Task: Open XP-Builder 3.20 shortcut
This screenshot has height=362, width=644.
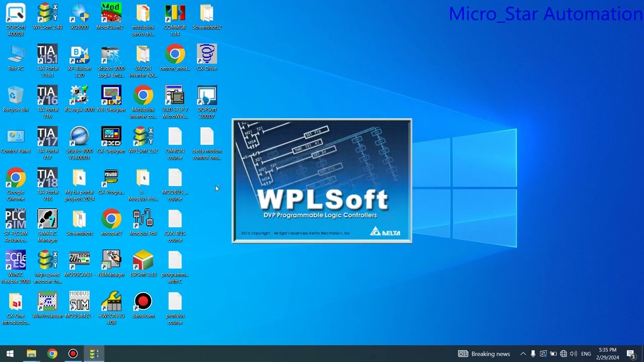Action: coord(79,60)
